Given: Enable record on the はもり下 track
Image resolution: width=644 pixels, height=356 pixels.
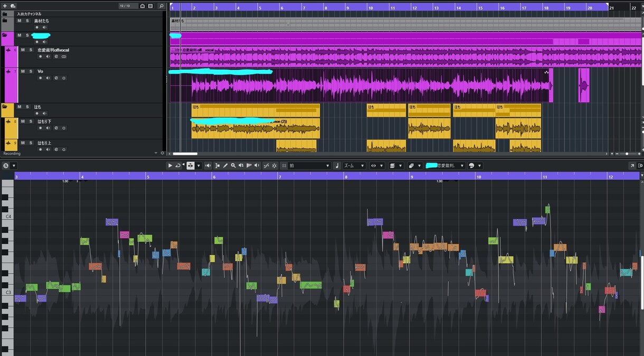Looking at the screenshot, I should click(x=41, y=128).
